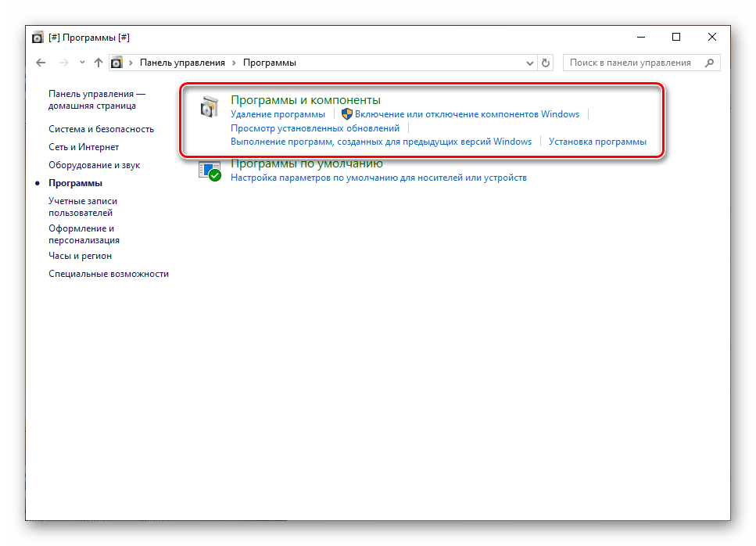Open the recent locations dropdown arrow
The width and height of the screenshot is (756, 546).
[x=82, y=63]
